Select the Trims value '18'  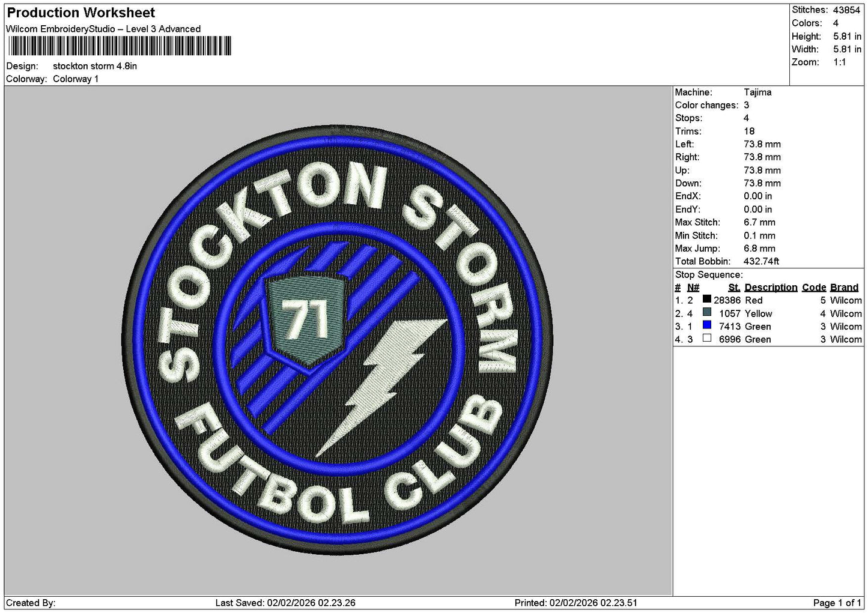[x=749, y=131]
